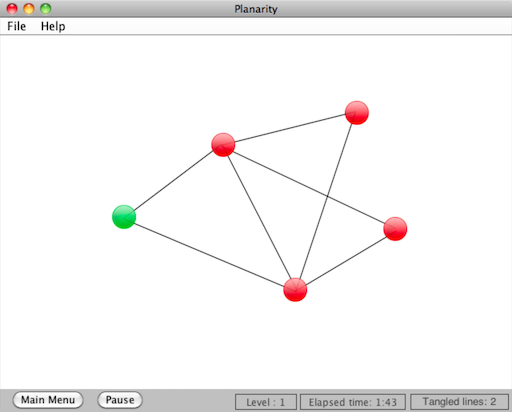
Task: Zoom window with green title bar button
Action: click(x=46, y=9)
